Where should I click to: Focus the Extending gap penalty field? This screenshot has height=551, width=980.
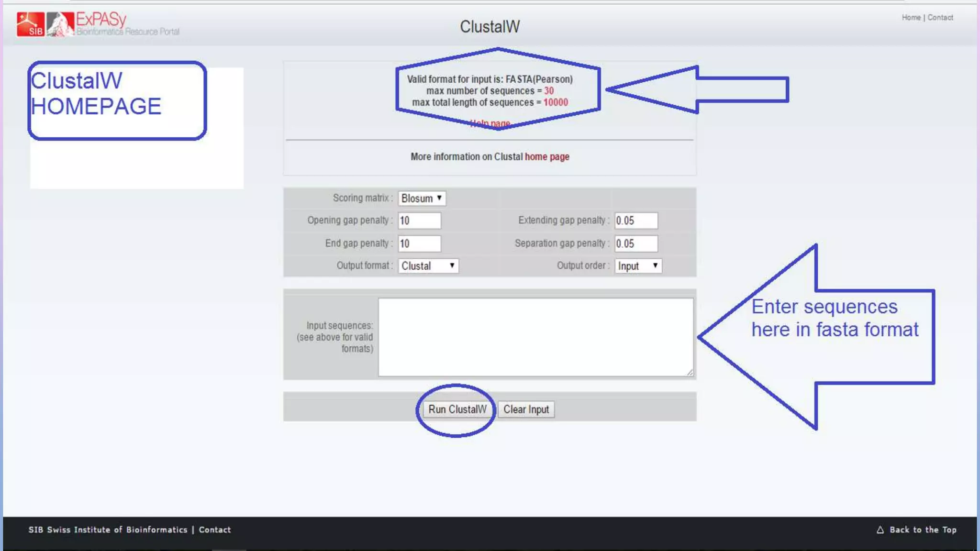(x=635, y=220)
